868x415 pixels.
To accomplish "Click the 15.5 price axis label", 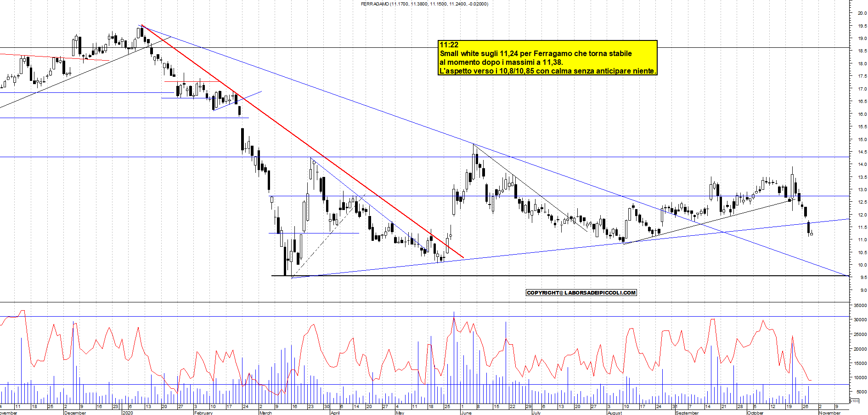I will pyautogui.click(x=862, y=127).
